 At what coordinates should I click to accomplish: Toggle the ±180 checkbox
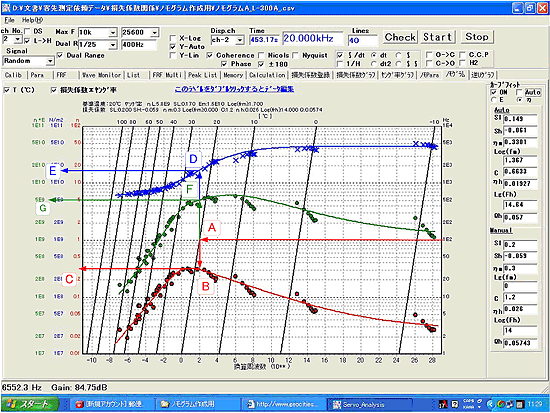tap(261, 64)
